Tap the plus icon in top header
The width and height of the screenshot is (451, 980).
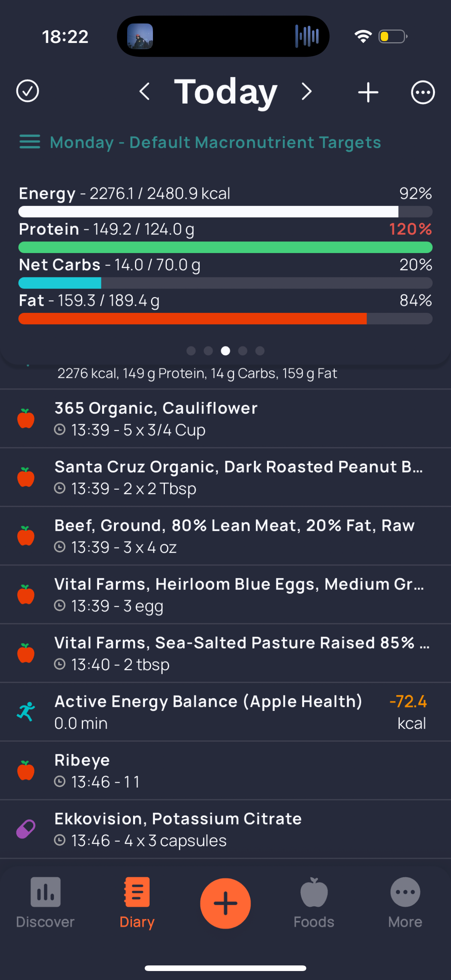coord(368,92)
